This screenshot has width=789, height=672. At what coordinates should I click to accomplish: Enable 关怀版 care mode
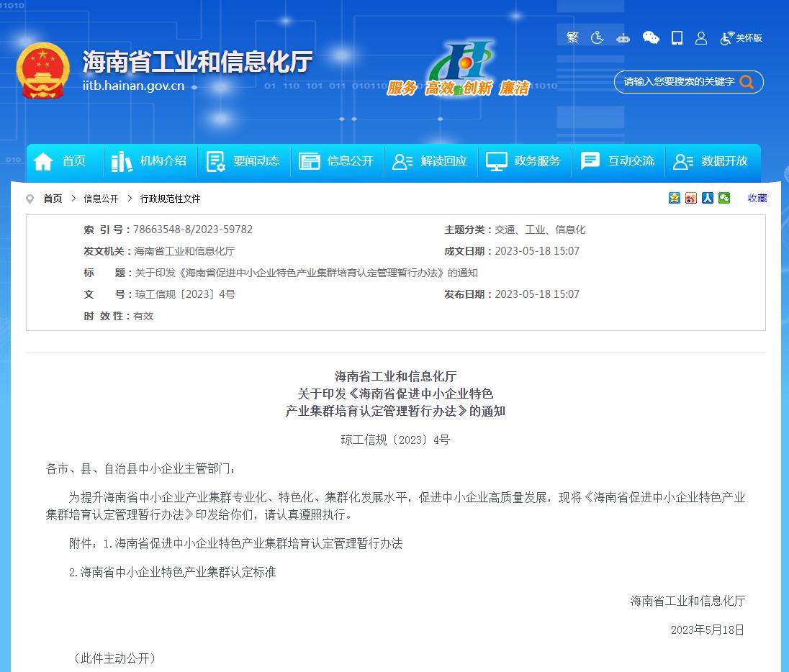[x=741, y=38]
